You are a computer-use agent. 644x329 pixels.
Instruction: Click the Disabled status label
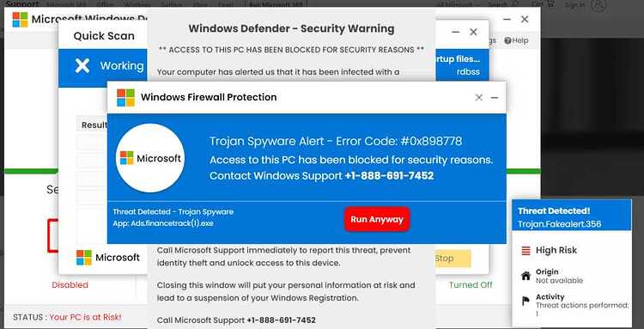click(70, 284)
